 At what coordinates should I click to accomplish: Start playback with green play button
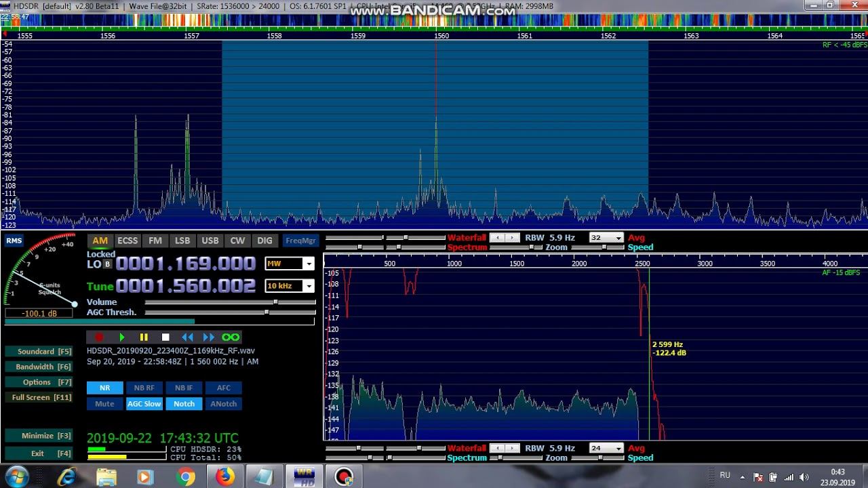point(122,337)
